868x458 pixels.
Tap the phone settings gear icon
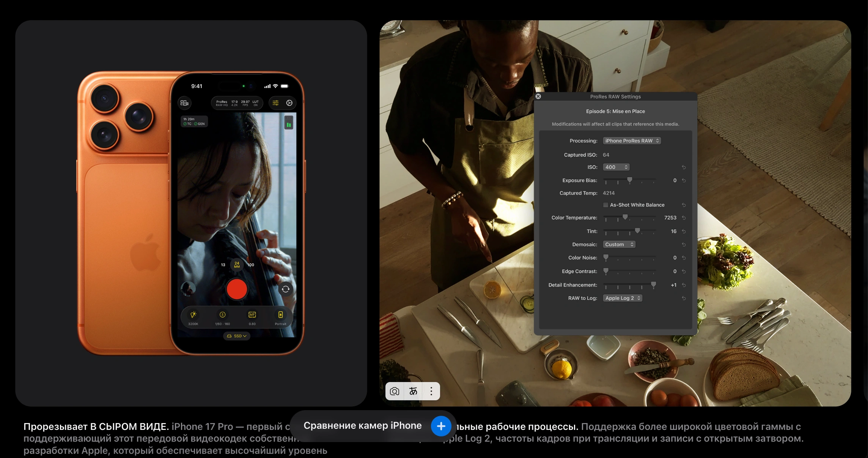coord(289,103)
